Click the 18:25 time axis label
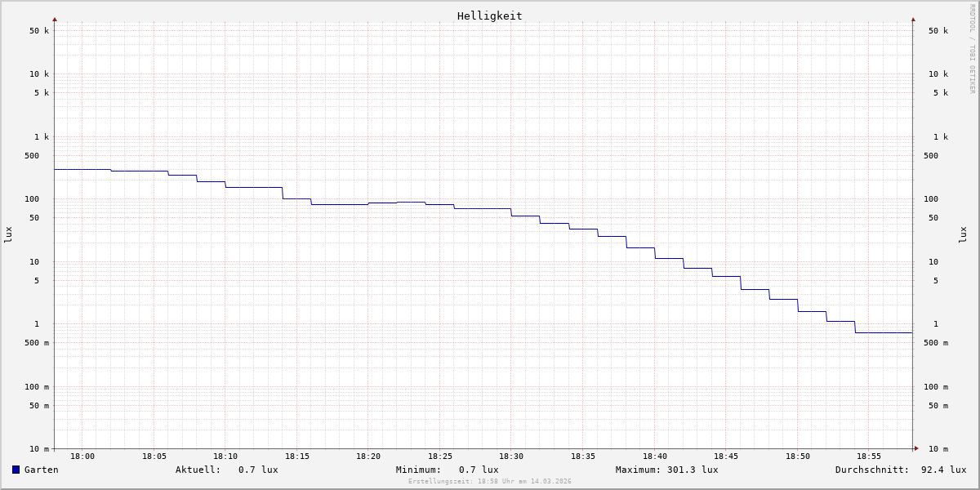The height and width of the screenshot is (490, 980). coord(440,457)
